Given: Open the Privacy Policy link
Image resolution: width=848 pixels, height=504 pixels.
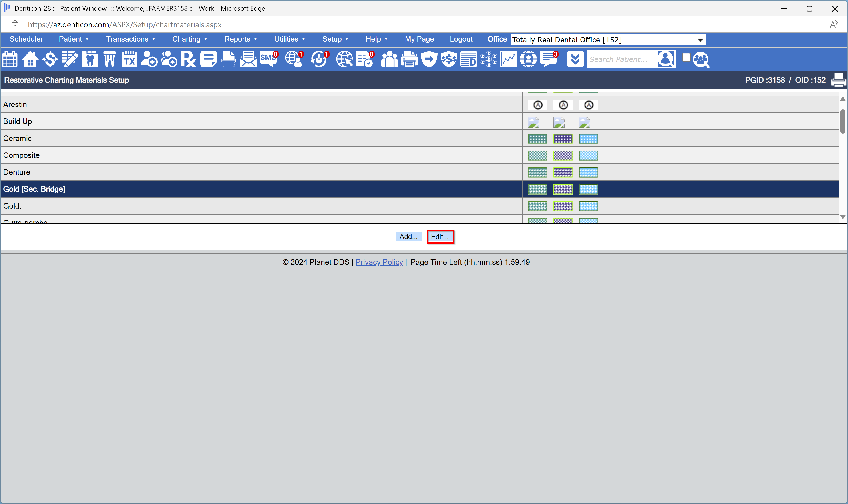Looking at the screenshot, I should 379,262.
